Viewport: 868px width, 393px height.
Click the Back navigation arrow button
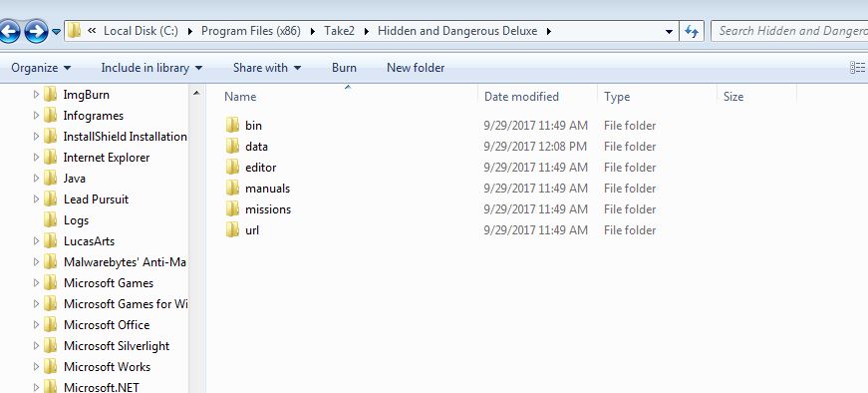point(8,31)
